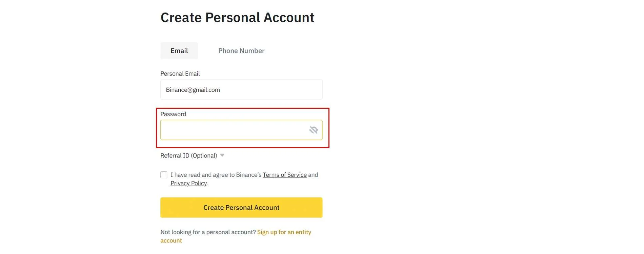Click the Referral ID (Optional) label

pos(188,156)
